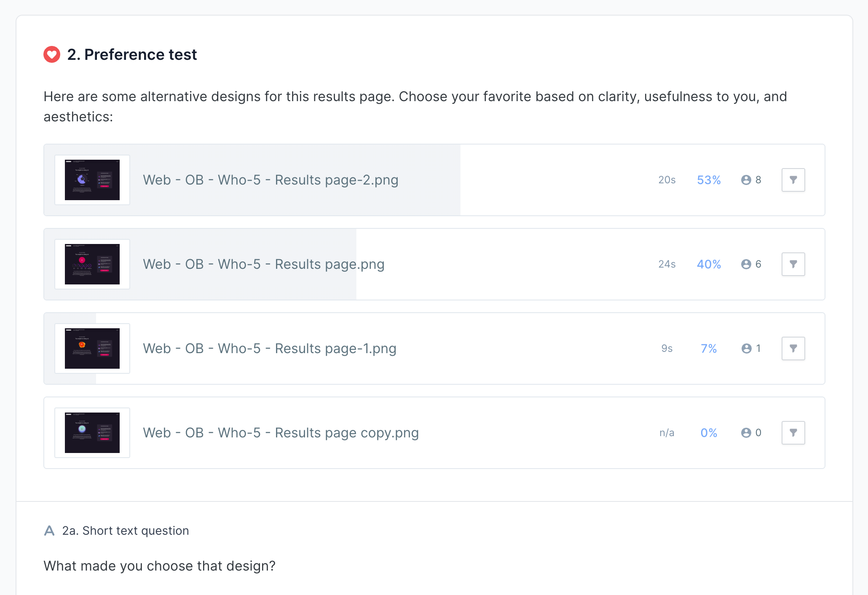Select 'Web - OB - Who-5 - Results page-1.png' text
868x595 pixels.
(x=270, y=348)
